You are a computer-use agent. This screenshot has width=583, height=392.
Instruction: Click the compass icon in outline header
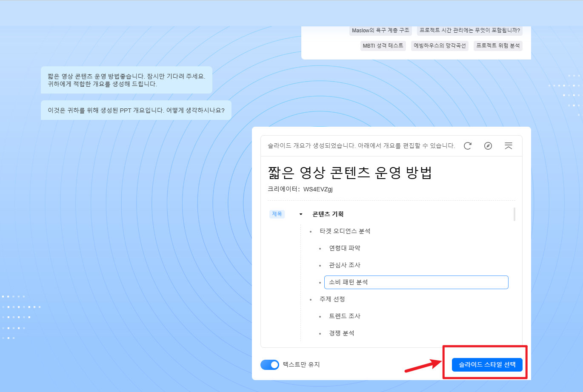(488, 146)
